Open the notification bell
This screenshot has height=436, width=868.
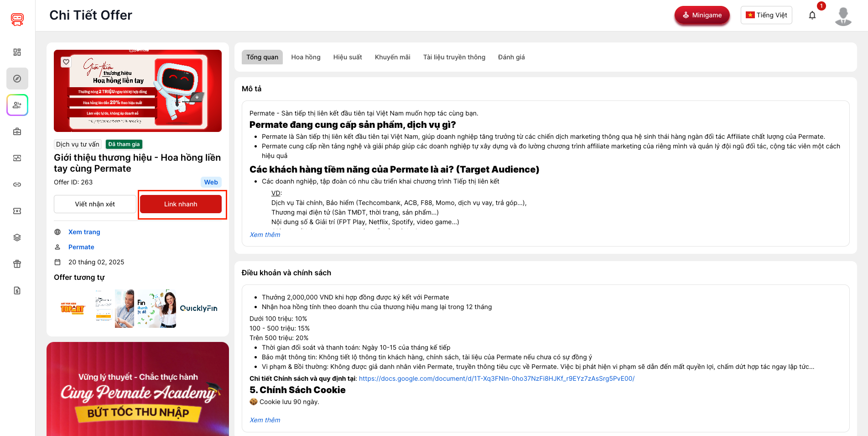(812, 15)
